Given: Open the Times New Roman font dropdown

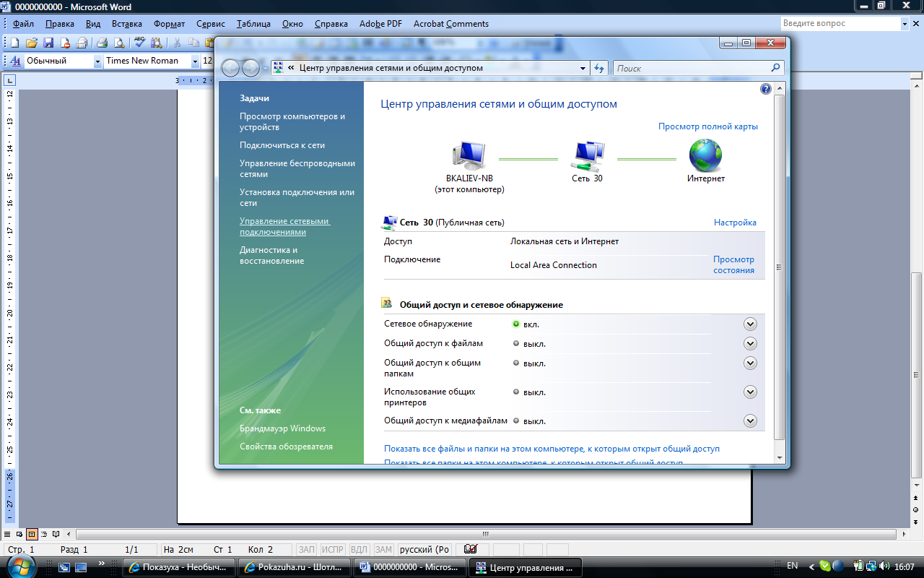Looking at the screenshot, I should point(195,61).
